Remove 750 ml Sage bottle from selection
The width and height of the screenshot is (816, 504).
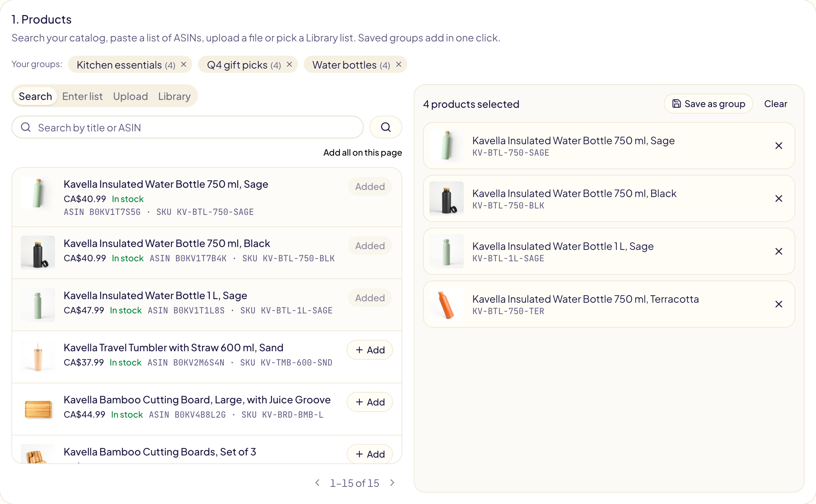click(779, 146)
